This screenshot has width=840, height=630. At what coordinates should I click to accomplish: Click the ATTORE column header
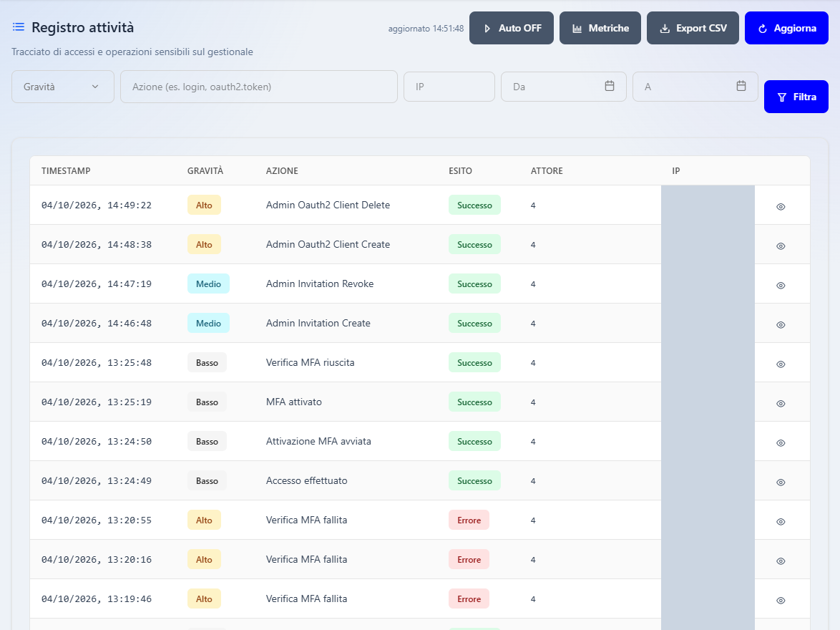[547, 170]
